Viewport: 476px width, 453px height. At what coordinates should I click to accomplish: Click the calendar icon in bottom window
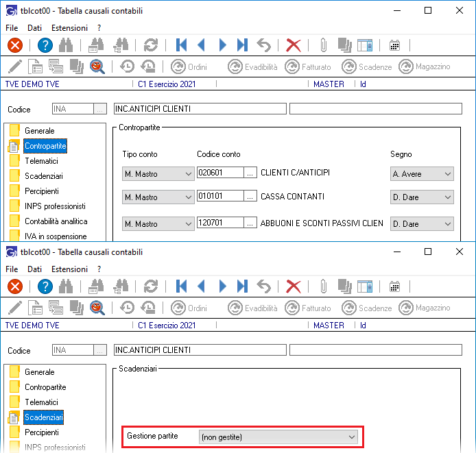pos(394,286)
